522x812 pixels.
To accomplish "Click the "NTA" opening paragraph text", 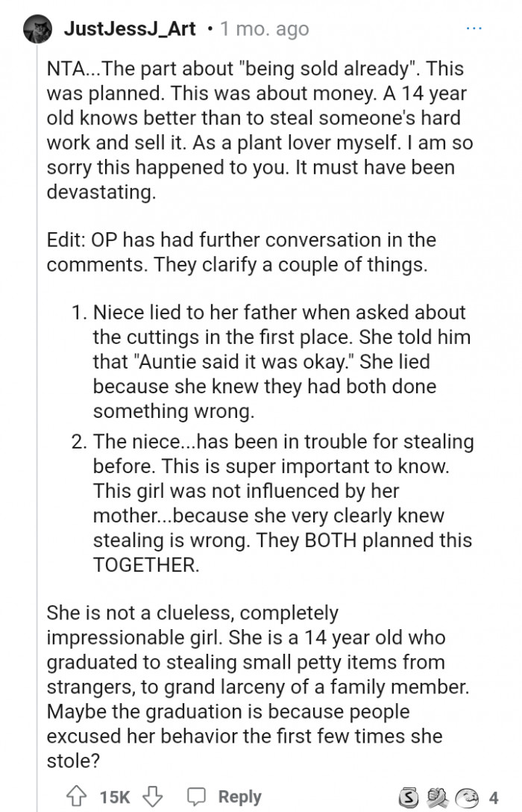I will click(x=254, y=130).
